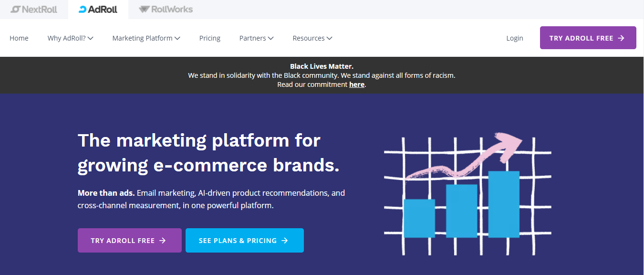Follow the 'here' commitment link
Viewport: 644px width, 275px height.
coord(357,85)
